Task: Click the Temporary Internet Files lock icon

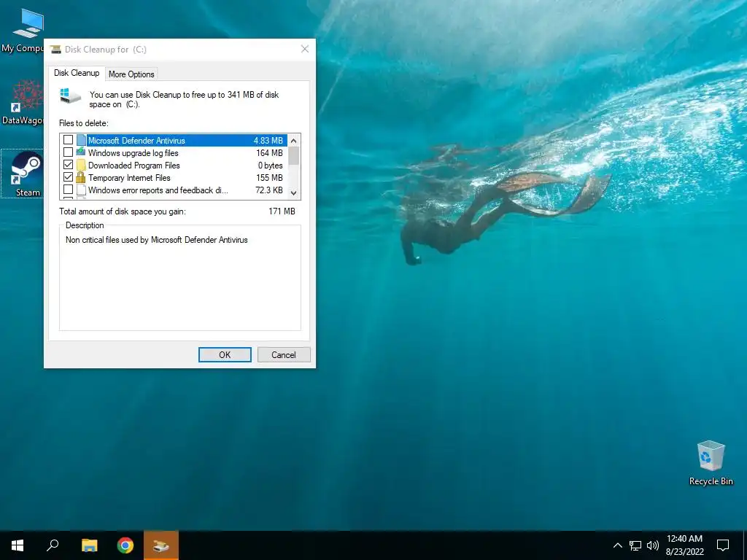Action: tap(81, 177)
